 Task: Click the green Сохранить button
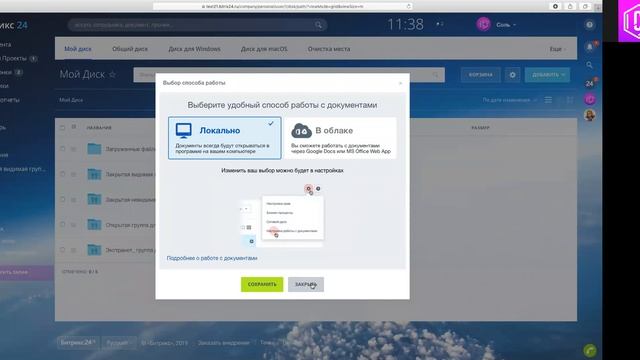262,284
